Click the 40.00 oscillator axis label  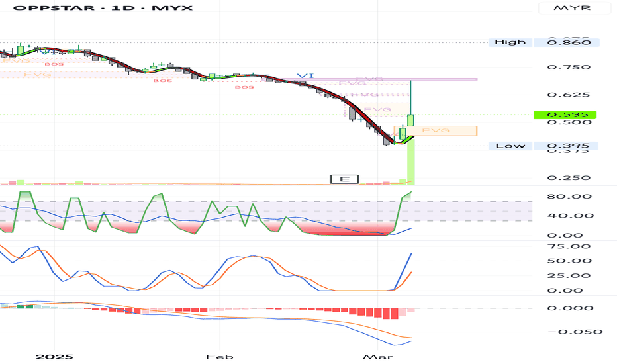pos(571,216)
